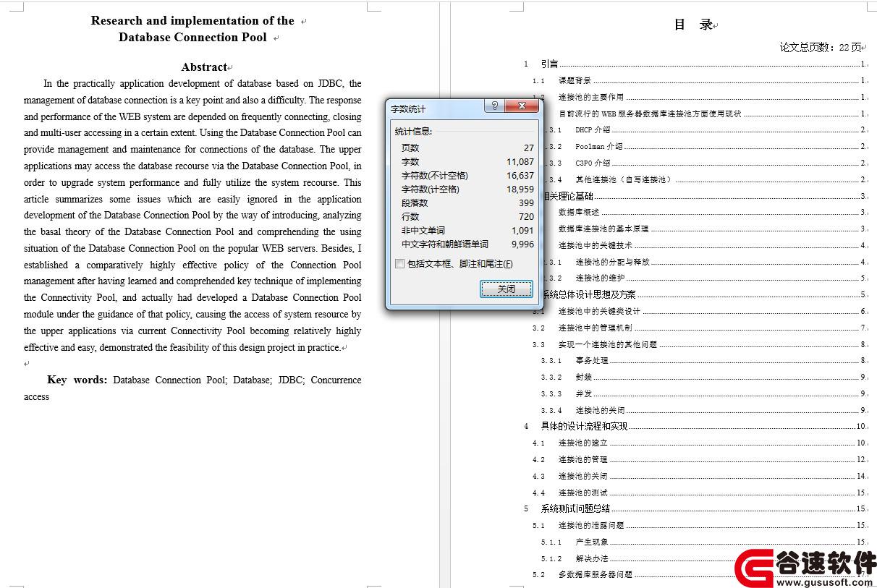Open the 3.3.1 事务处理 contents entry

[x=704, y=360]
